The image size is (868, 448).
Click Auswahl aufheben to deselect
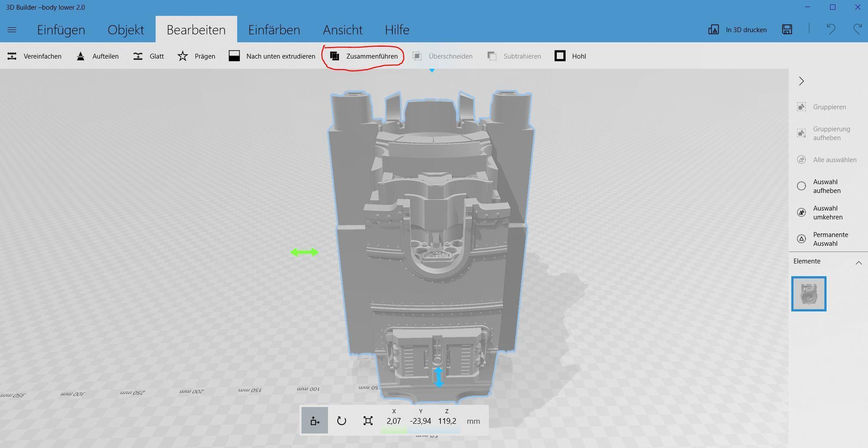click(826, 186)
